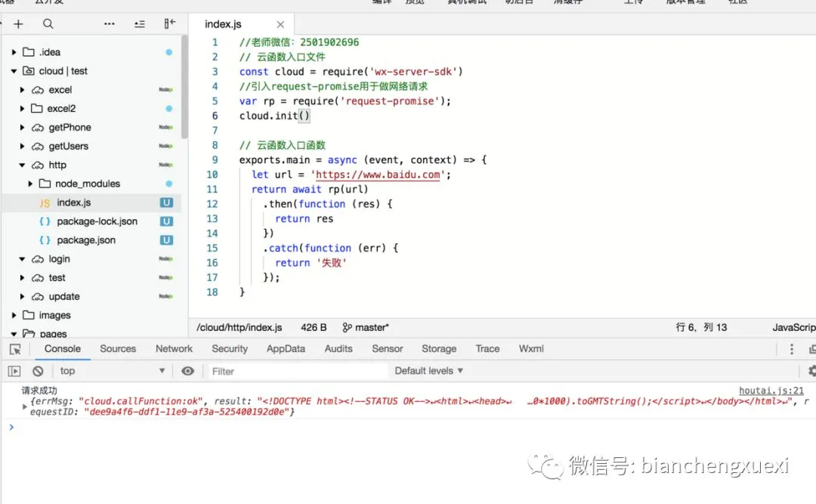Open file search magnifier icon
This screenshot has height=504, width=816.
[x=48, y=24]
